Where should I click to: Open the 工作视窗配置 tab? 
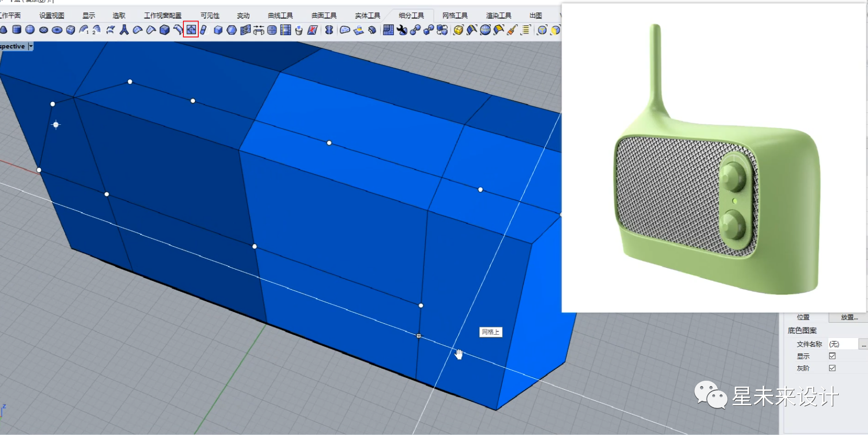click(163, 15)
